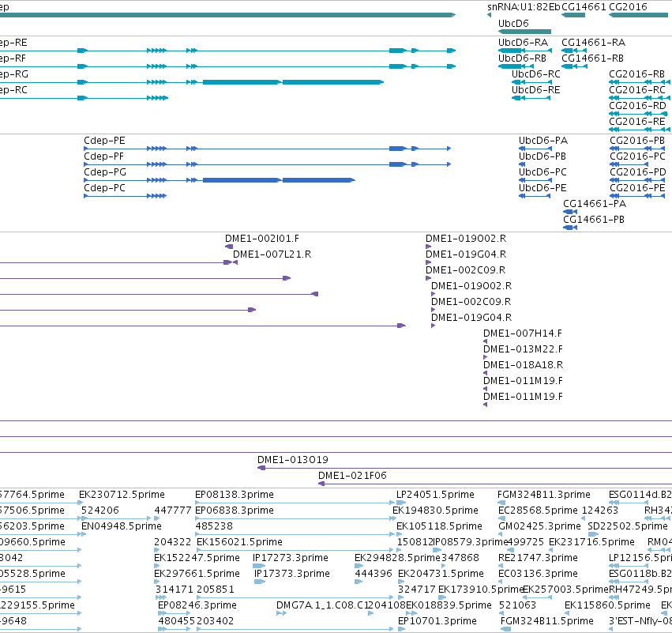Select the CG14661-PA protein label
Image resolution: width=672 pixels, height=633 pixels.
pyautogui.click(x=595, y=204)
